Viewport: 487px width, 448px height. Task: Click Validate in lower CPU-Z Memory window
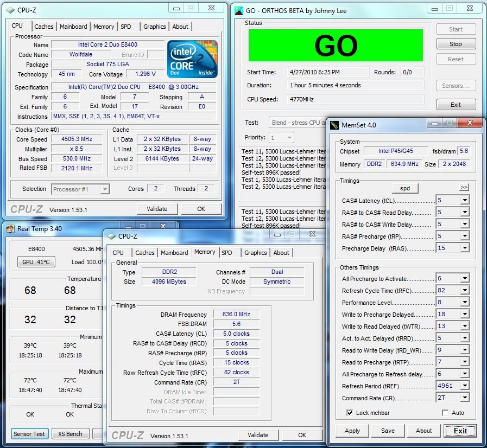coord(258,436)
